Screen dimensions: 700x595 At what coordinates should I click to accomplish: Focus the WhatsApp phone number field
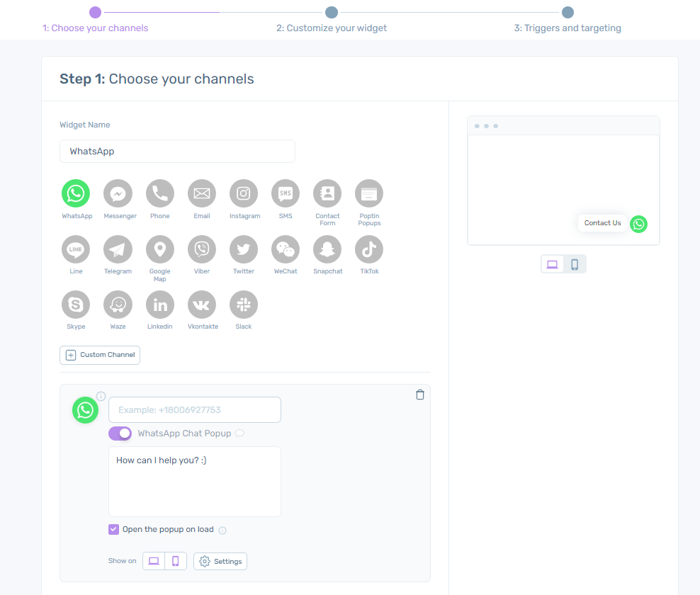[x=195, y=409]
